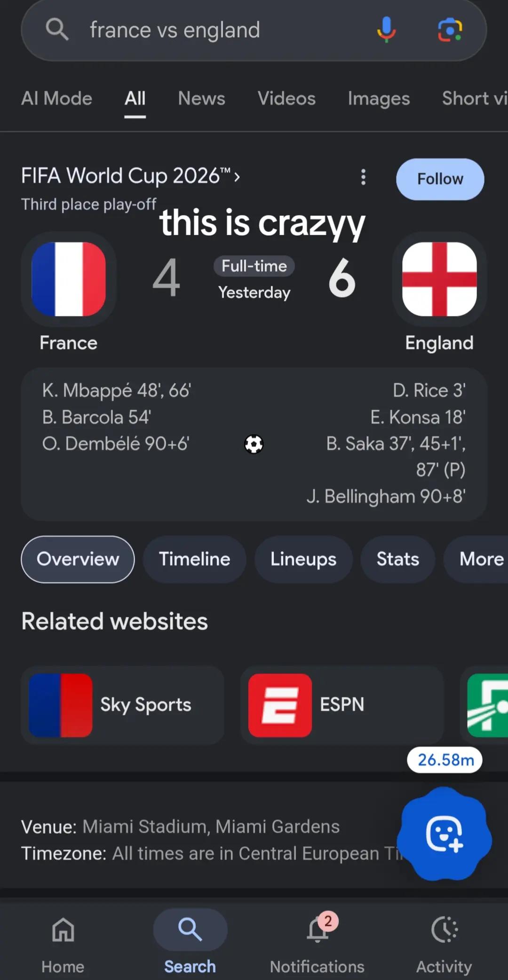Edit the france vs england search field
Image resolution: width=508 pixels, height=980 pixels.
[x=221, y=30]
